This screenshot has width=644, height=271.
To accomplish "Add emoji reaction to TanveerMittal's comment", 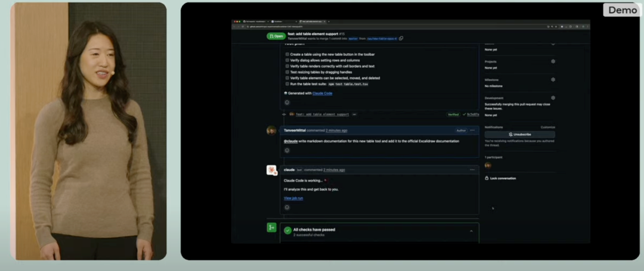I will (x=287, y=151).
